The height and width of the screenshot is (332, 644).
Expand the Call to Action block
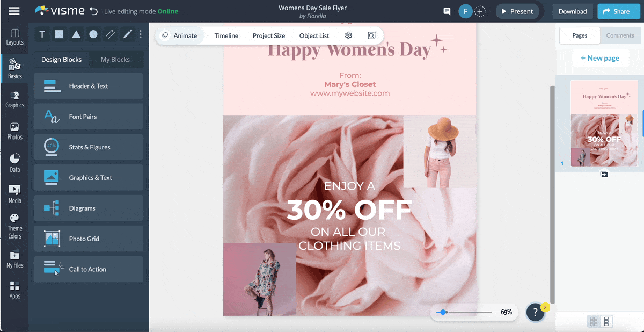[x=89, y=269]
